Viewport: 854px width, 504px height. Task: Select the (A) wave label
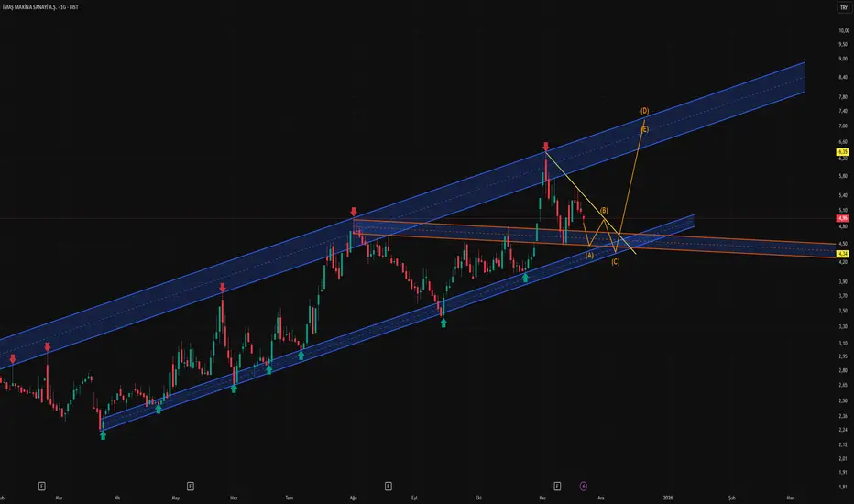click(589, 255)
